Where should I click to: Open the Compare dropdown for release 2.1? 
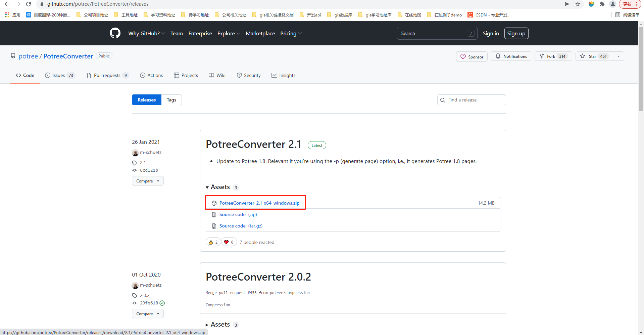tap(147, 181)
